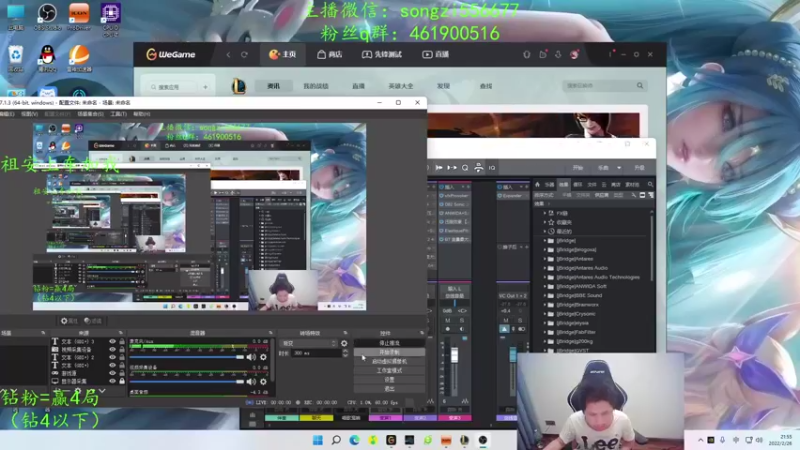
Task: Select the highlighted 资讯 news tab in WeGame
Action: [273, 86]
